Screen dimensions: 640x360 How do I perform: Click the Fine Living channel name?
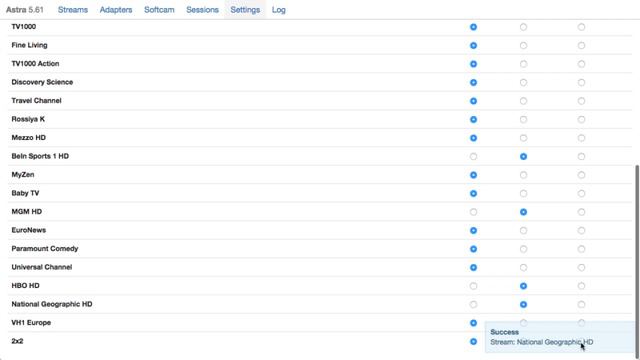[29, 45]
